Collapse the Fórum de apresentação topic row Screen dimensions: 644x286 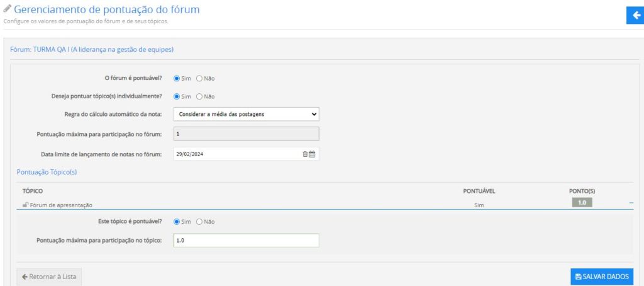(x=631, y=203)
